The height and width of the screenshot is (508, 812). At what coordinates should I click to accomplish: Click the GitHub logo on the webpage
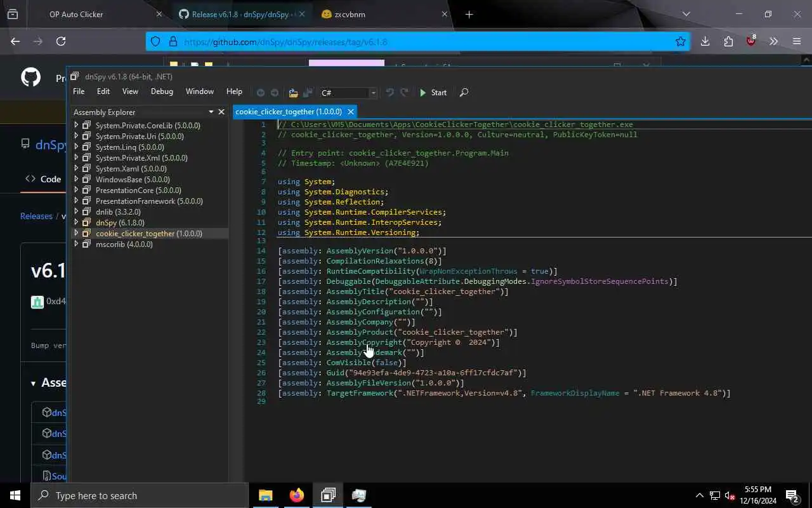[30, 77]
